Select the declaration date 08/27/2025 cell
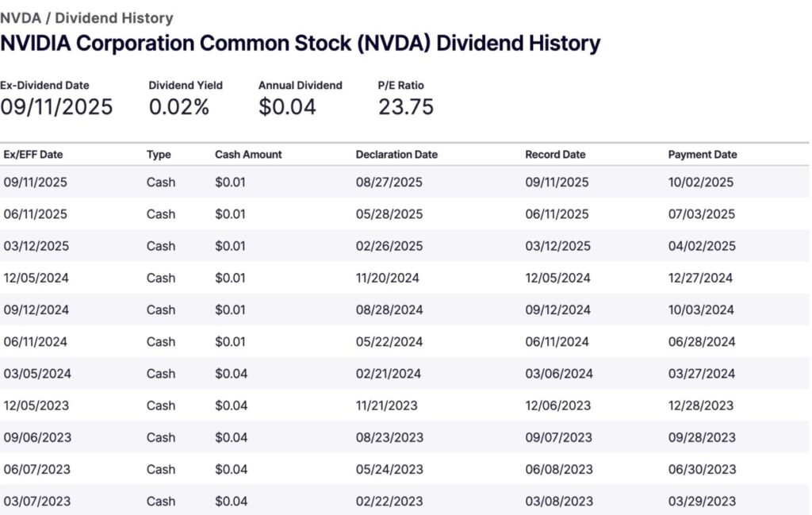Image resolution: width=812 pixels, height=515 pixels. point(389,183)
